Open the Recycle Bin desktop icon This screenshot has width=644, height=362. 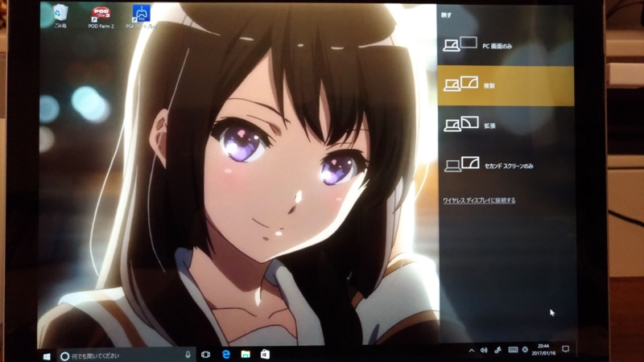point(60,15)
